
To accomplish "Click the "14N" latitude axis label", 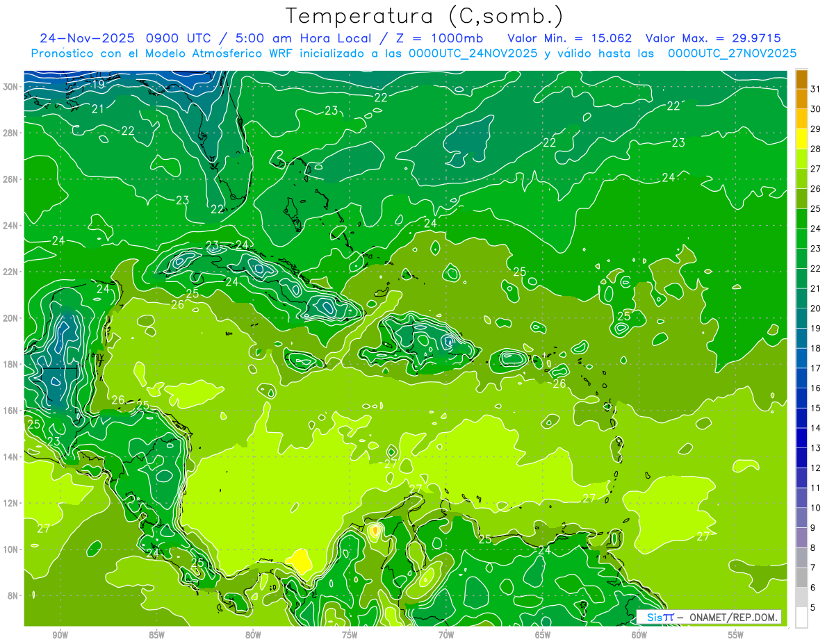I will pyautogui.click(x=10, y=456).
